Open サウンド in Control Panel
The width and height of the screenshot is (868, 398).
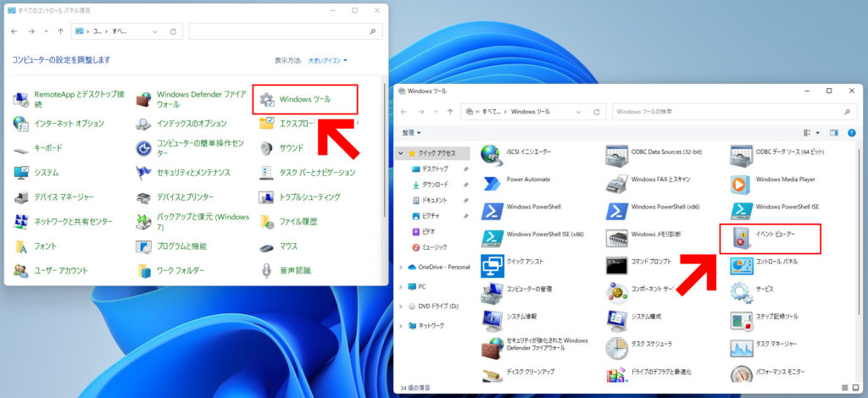pos(281,148)
